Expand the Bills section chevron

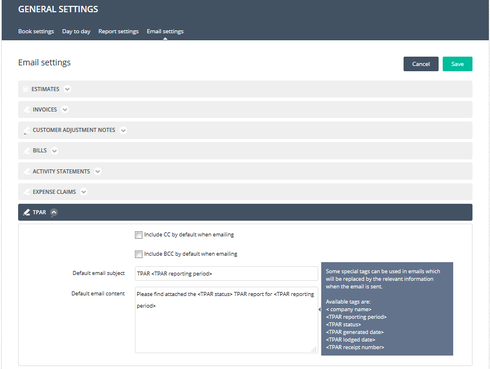54,151
